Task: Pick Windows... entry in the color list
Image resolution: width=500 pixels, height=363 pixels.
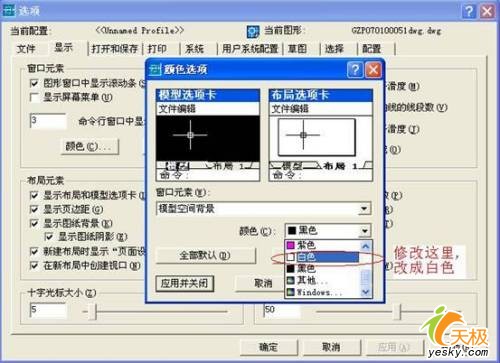Action: click(x=323, y=292)
